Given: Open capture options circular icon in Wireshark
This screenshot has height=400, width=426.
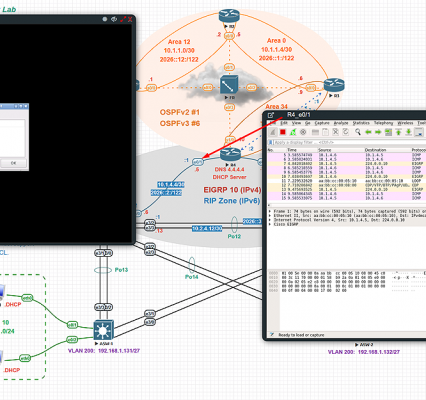Looking at the screenshot, I should 303,132.
